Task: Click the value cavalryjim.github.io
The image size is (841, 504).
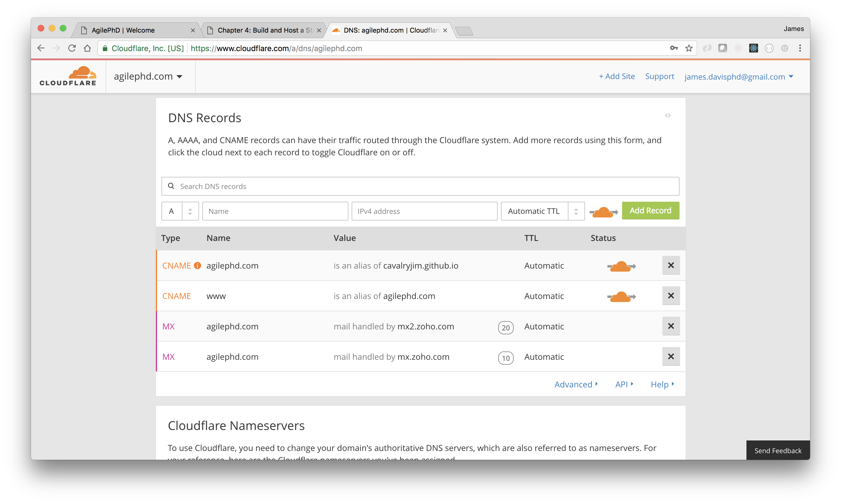Action: click(x=421, y=266)
